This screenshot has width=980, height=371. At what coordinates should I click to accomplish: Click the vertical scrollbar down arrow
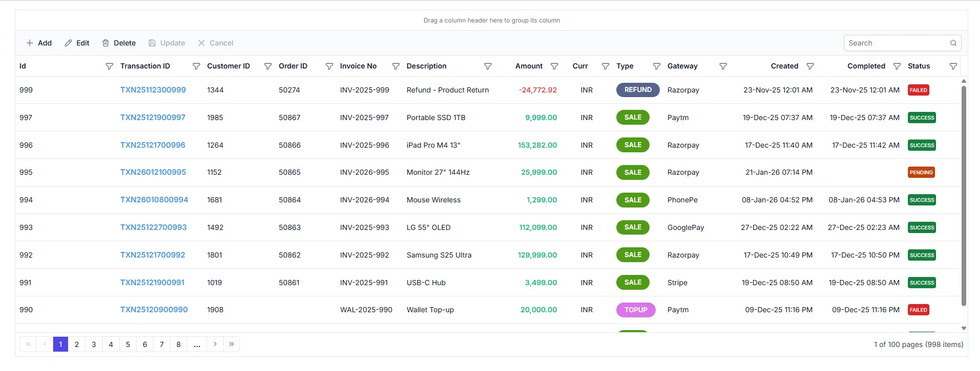964,329
